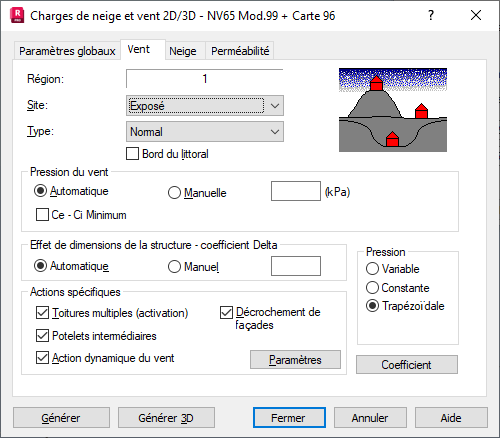This screenshot has height=438, width=500.
Task: Click the question mark help icon
Action: point(431,15)
